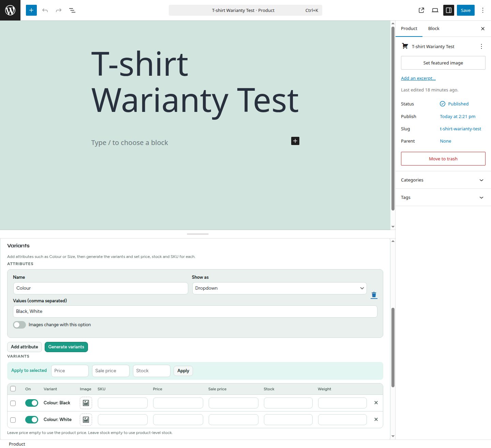Select the Product breadcrumb in footer
The image size is (491, 448).
click(x=17, y=444)
